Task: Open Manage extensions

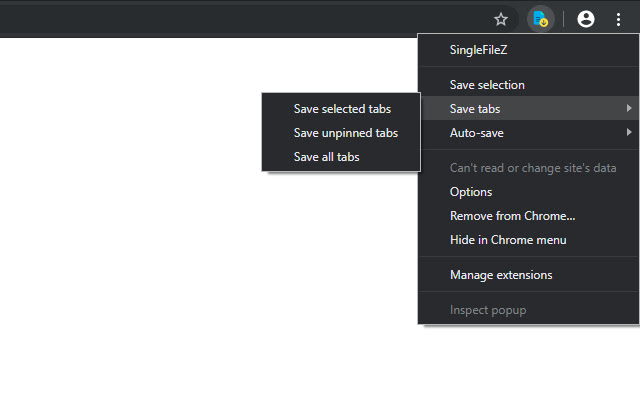Action: click(501, 275)
